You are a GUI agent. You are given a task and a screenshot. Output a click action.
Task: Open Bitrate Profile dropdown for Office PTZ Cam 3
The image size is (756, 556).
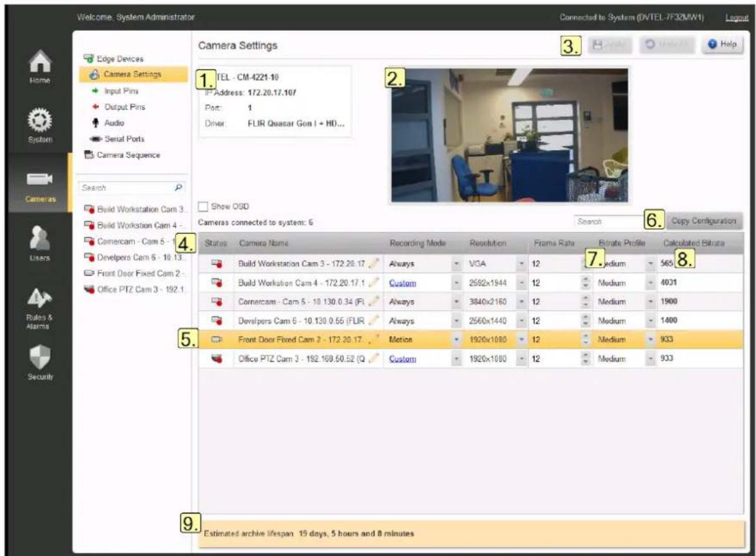pos(650,359)
